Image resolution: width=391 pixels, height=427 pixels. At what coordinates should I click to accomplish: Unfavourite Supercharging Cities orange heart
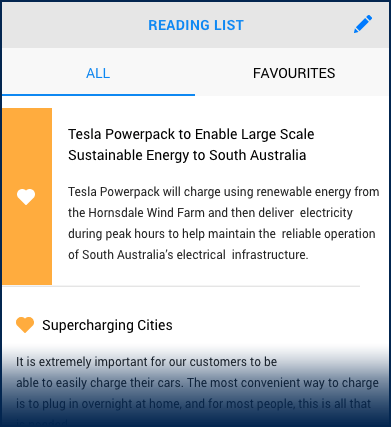click(25, 325)
